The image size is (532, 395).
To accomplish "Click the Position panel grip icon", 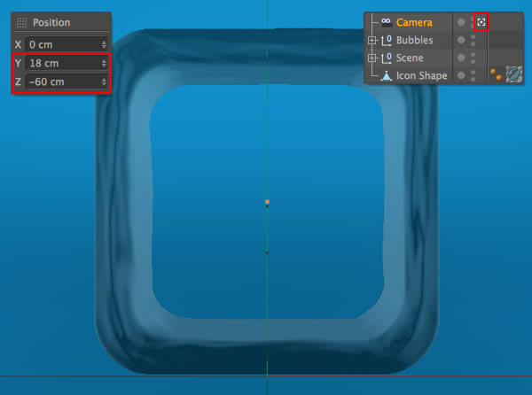I will (21, 23).
